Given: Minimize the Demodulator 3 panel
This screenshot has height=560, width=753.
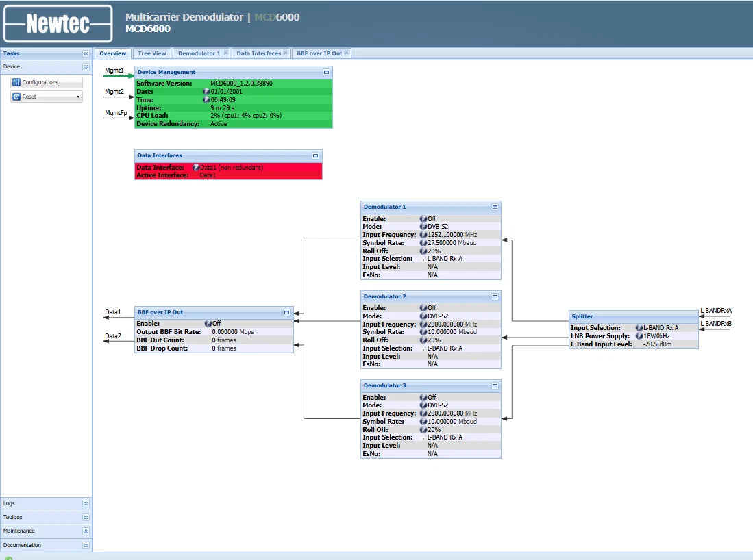Looking at the screenshot, I should [x=495, y=386].
